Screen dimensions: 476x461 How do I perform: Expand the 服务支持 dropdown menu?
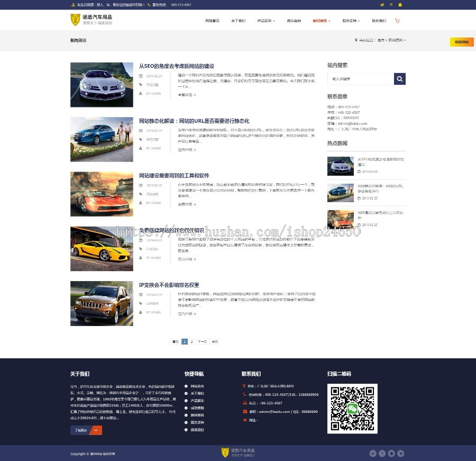click(x=351, y=21)
